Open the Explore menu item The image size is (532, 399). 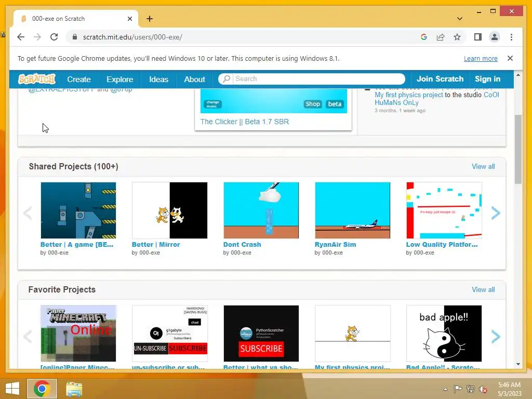pos(120,79)
